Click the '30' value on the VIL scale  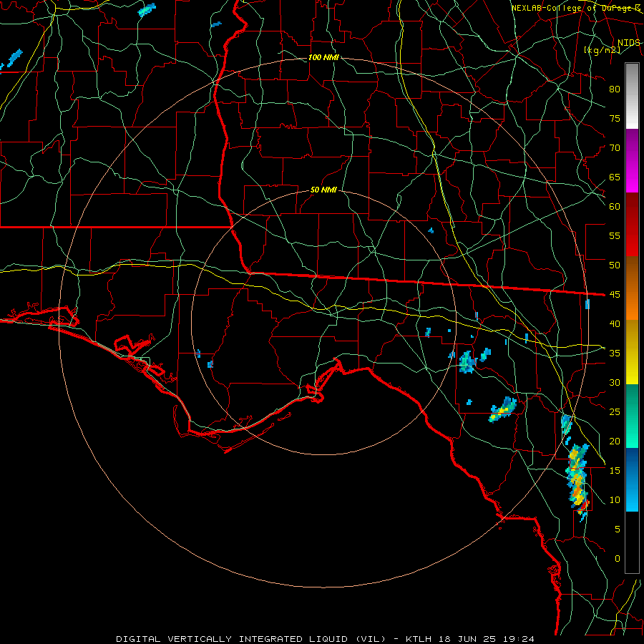[x=615, y=382]
